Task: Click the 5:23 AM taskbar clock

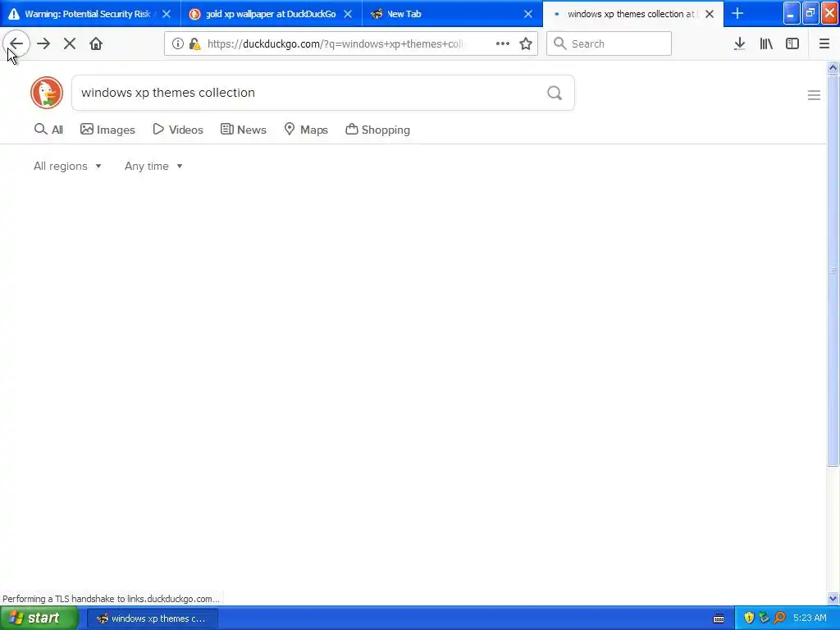Action: point(810,619)
